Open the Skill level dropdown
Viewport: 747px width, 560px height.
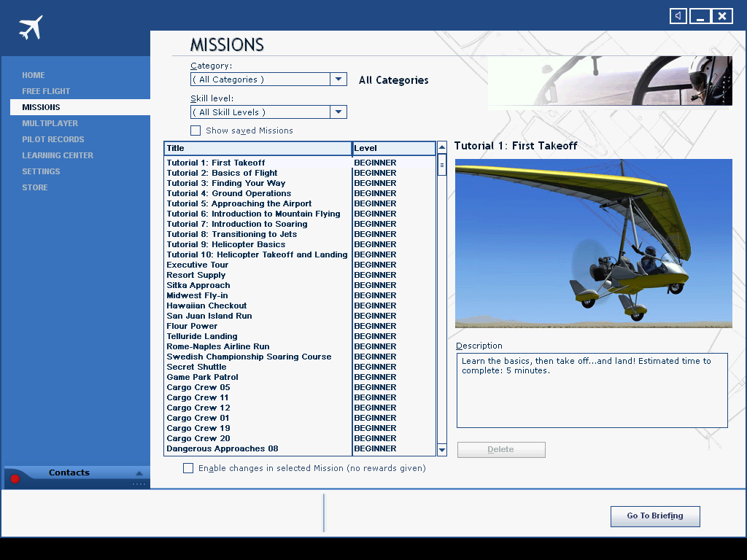pos(338,112)
